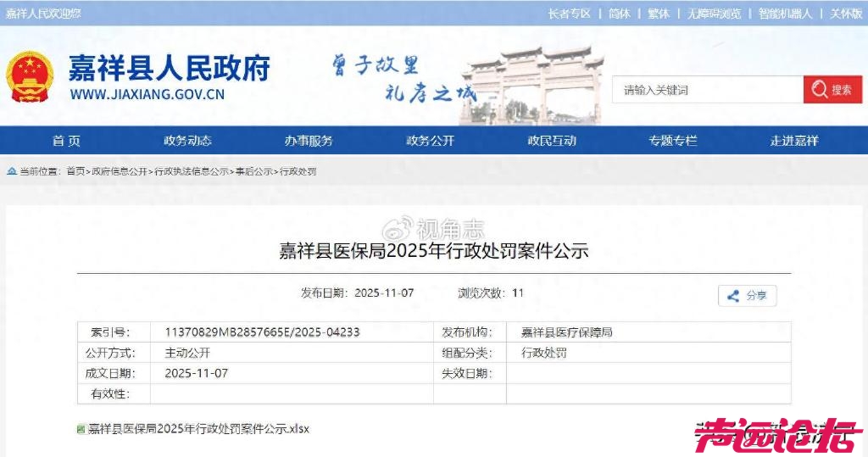Click the home icon beside 当前位置

12,172
